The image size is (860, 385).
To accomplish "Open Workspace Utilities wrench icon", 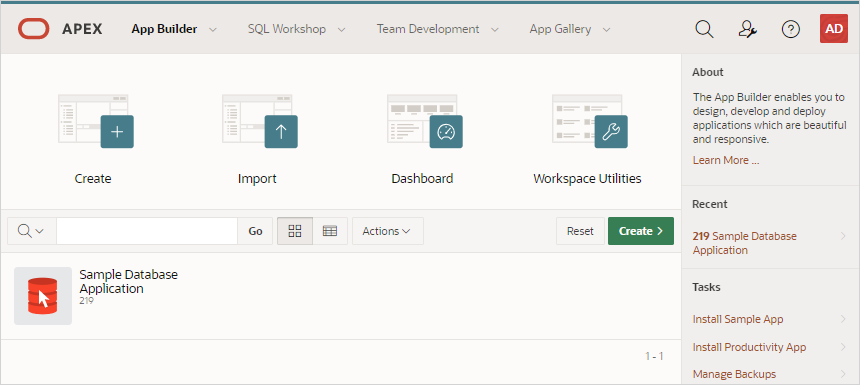I will (x=611, y=132).
